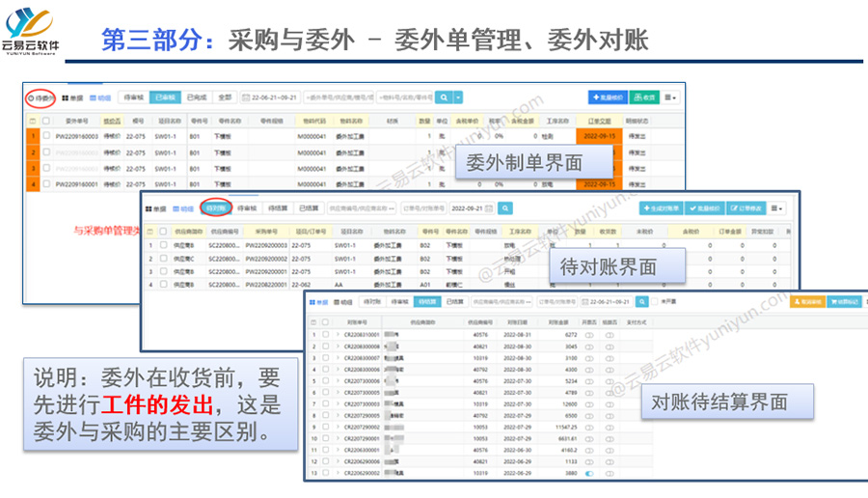Expand the row CR2207290002 in the 对账待结算 table
Viewport: 868px width, 498px height.
click(x=338, y=427)
